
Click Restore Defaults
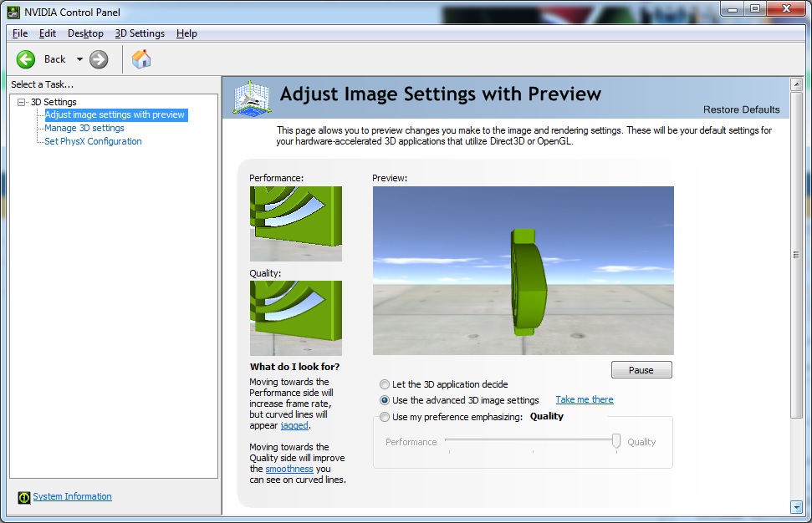coord(741,109)
